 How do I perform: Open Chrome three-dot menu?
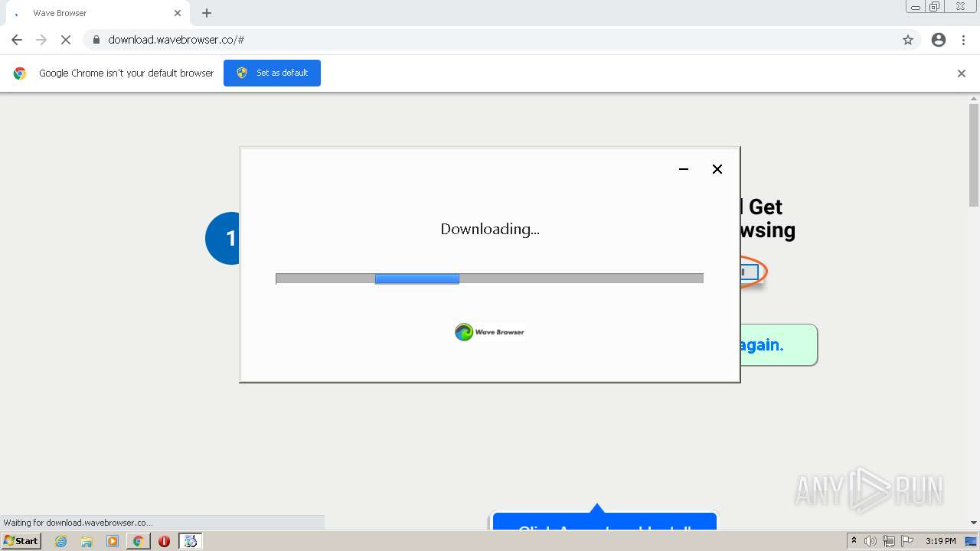pyautogui.click(x=963, y=40)
